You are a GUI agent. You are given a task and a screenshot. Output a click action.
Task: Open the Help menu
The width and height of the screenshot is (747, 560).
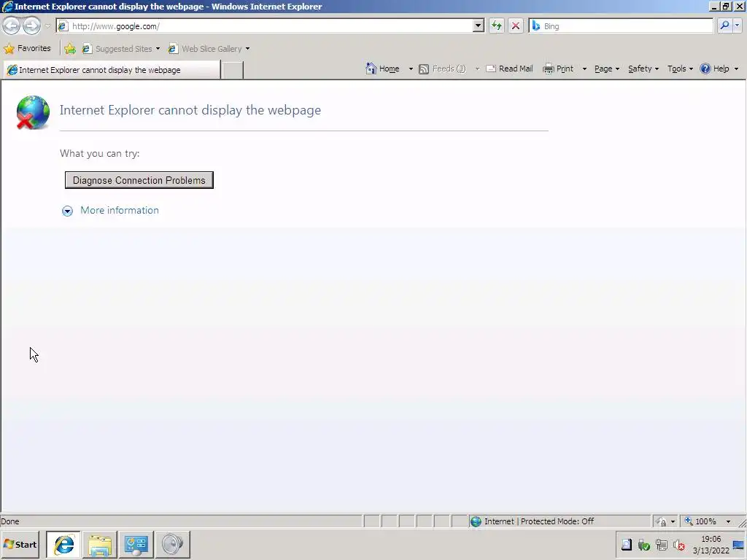[719, 69]
